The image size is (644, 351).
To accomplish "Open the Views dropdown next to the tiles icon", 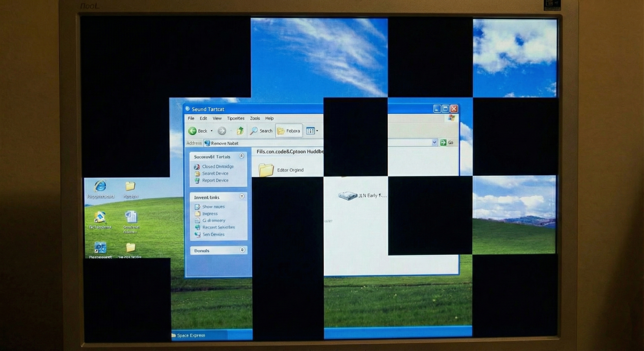I will tap(317, 131).
